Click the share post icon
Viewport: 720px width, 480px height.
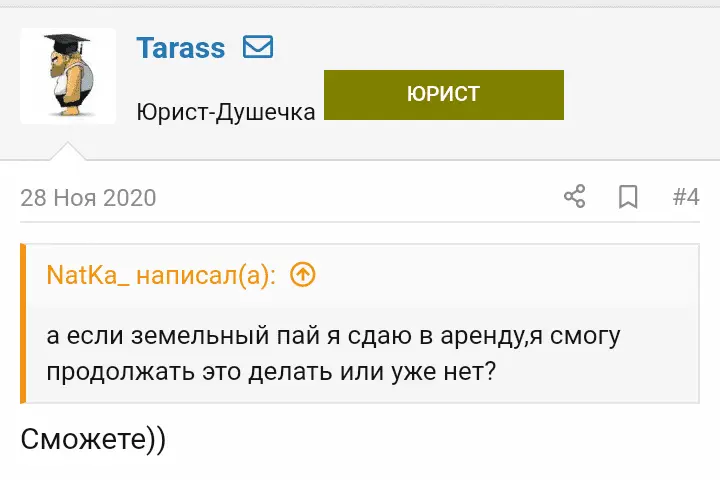(x=574, y=196)
